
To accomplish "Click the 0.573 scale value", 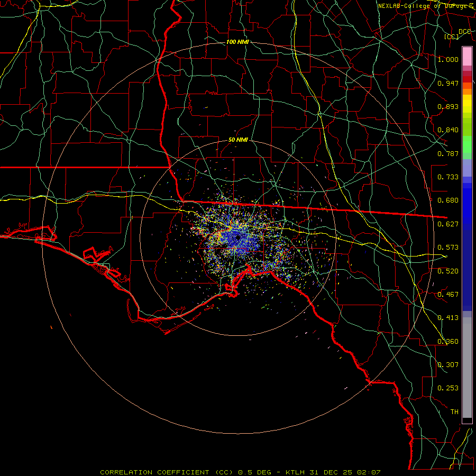I will click(448, 248).
